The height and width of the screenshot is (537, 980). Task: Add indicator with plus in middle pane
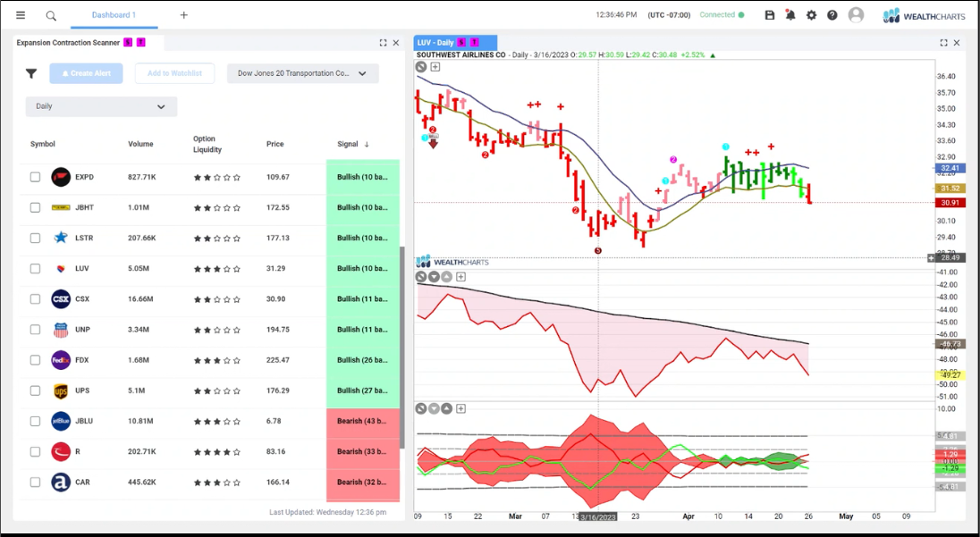(x=460, y=277)
